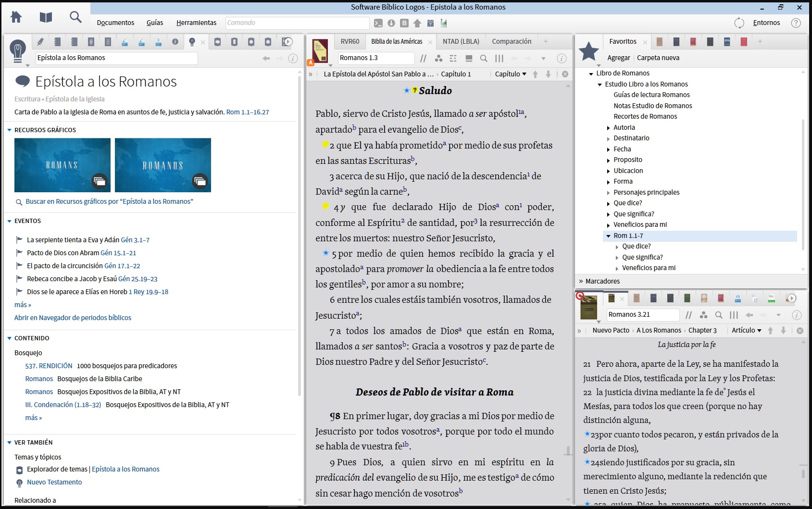Image resolution: width=812 pixels, height=509 pixels.
Task: Click Abrir en Navegador de periodos bíblicos
Action: click(x=73, y=318)
